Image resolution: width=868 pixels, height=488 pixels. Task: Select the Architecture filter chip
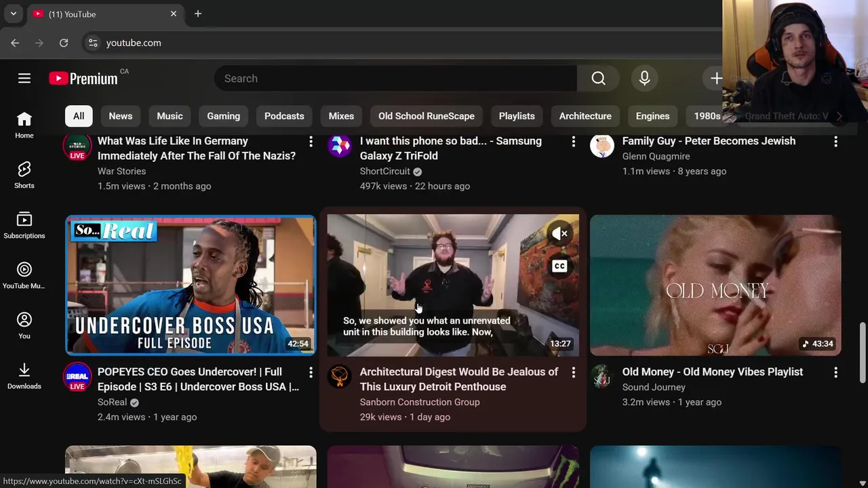[x=585, y=116]
